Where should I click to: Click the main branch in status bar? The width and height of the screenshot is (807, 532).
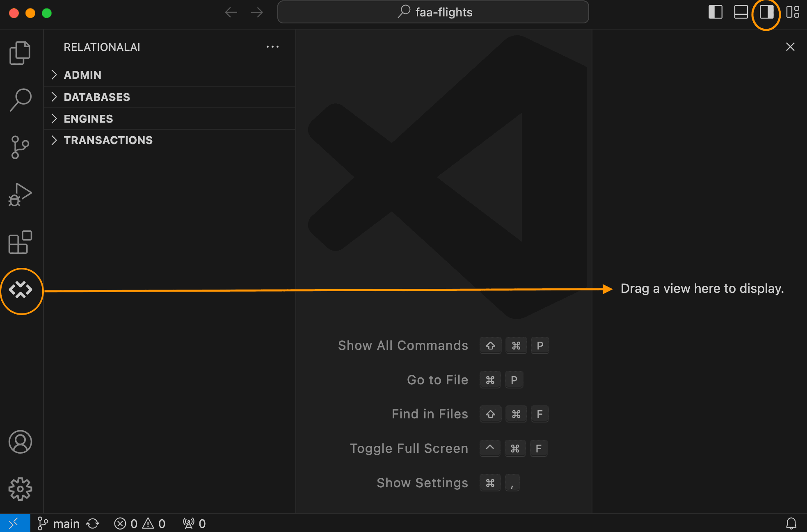(x=58, y=523)
